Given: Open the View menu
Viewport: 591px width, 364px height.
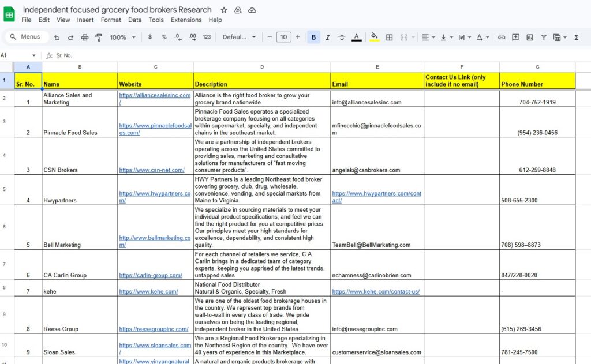Looking at the screenshot, I should tap(63, 20).
